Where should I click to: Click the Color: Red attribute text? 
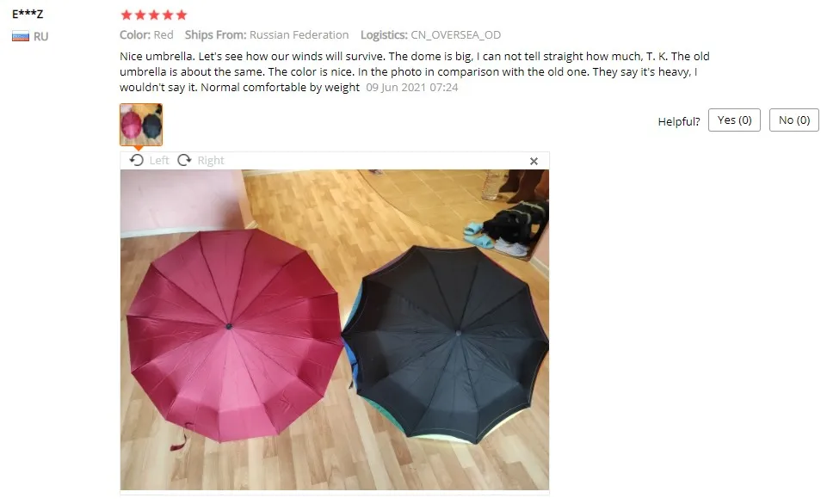(146, 34)
